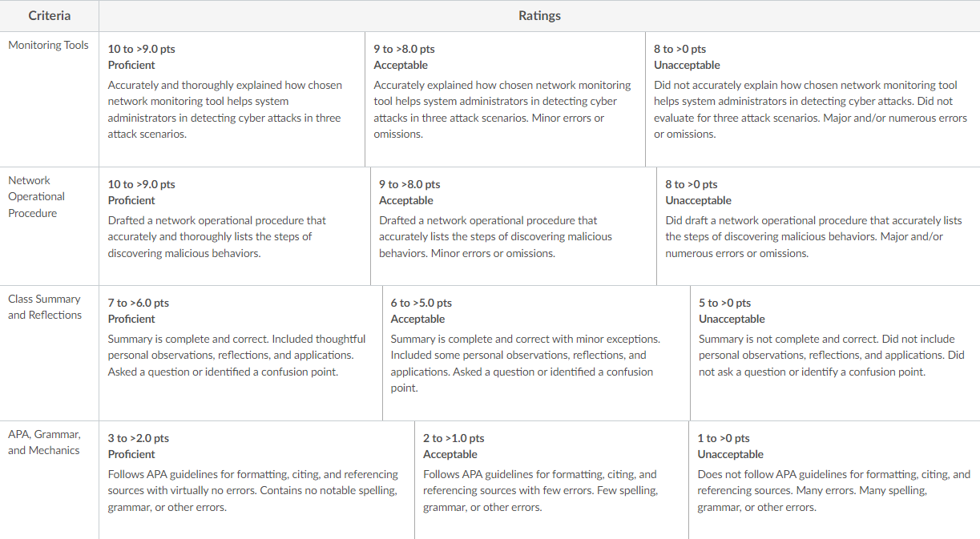This screenshot has height=539, width=980.
Task: Select the Network Operational Procedure criterion label
Action: pyautogui.click(x=37, y=196)
